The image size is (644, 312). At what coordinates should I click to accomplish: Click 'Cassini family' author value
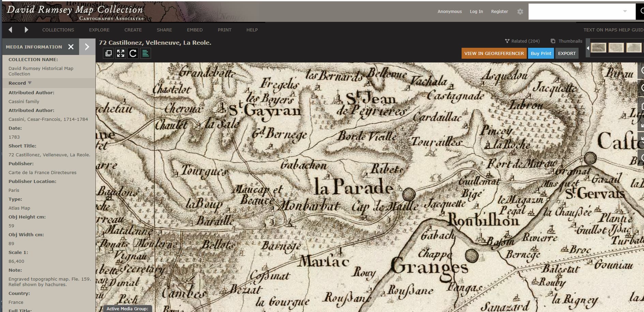[x=24, y=101]
